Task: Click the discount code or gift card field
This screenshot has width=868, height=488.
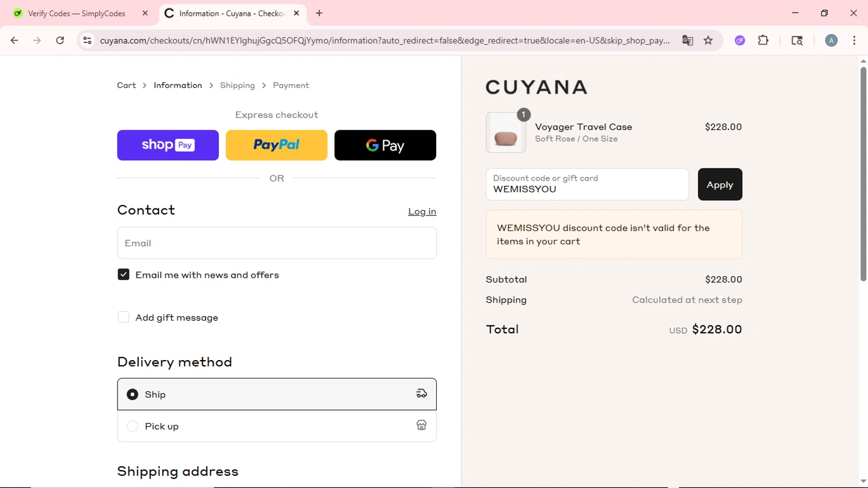Action: (x=587, y=184)
